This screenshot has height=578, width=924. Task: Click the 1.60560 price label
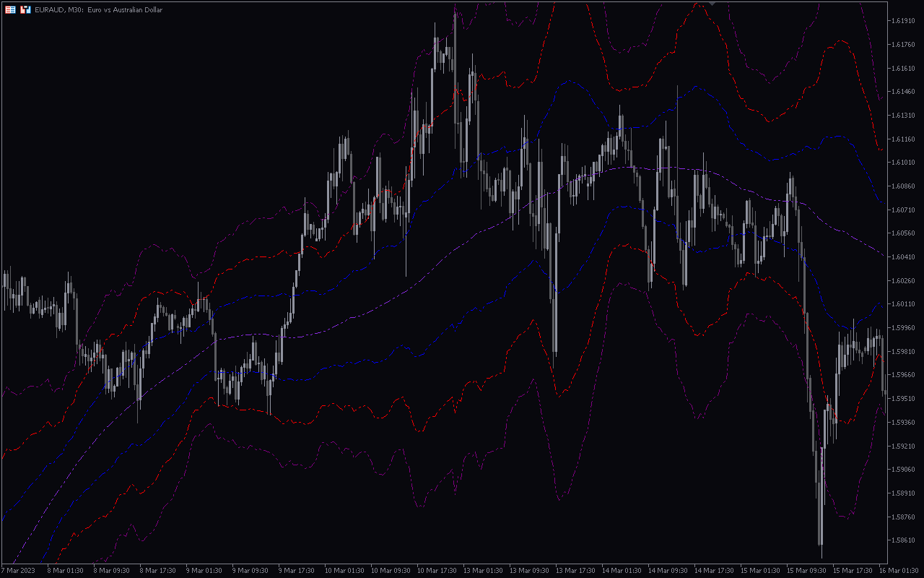tap(904, 233)
